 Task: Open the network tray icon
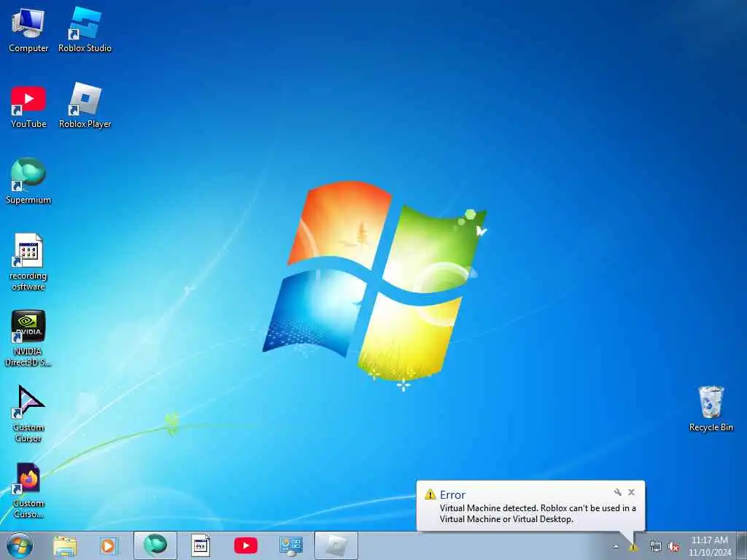(656, 547)
